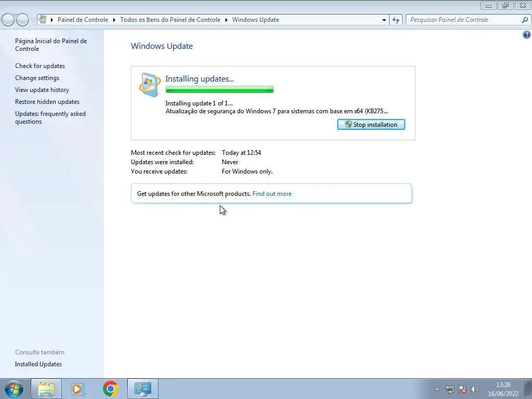532x399 pixels.
Task: Click the volume speaker icon
Action: 475,389
